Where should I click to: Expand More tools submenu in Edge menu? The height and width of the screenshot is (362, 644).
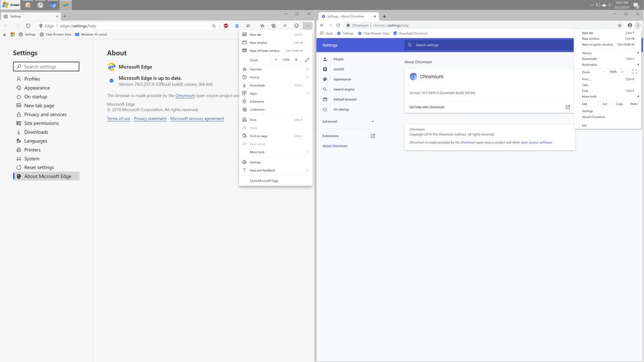coord(307,152)
